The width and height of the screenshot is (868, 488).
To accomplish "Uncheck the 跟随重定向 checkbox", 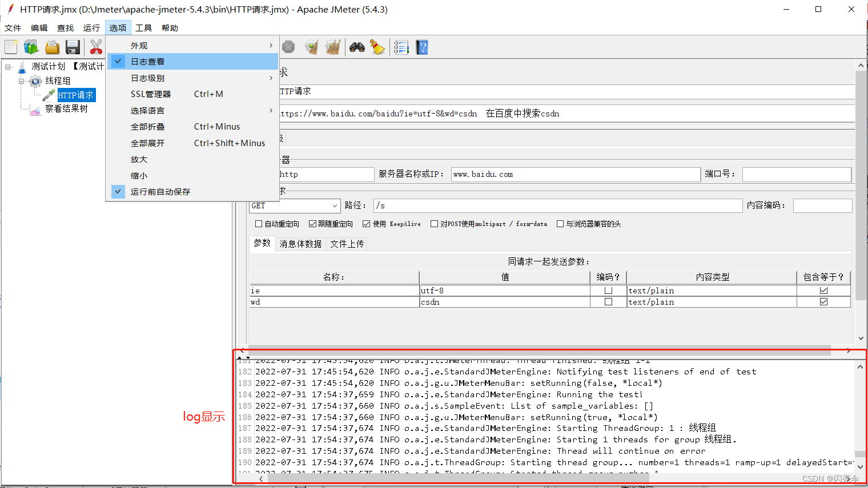I will pyautogui.click(x=312, y=224).
